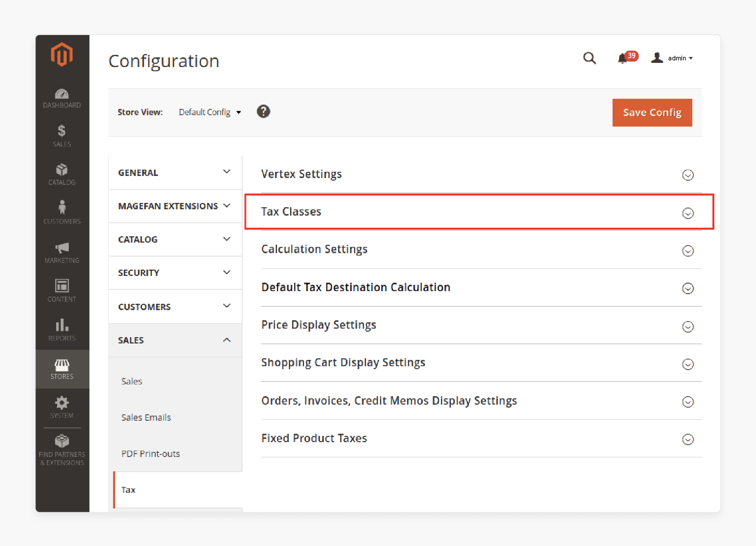This screenshot has height=546, width=756.
Task: Expand the GENERAL configuration tab
Action: point(175,173)
